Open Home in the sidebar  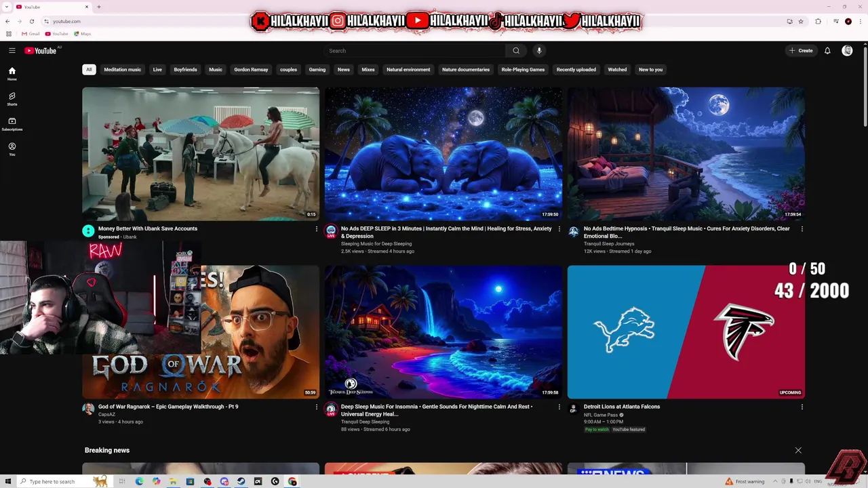coord(12,74)
